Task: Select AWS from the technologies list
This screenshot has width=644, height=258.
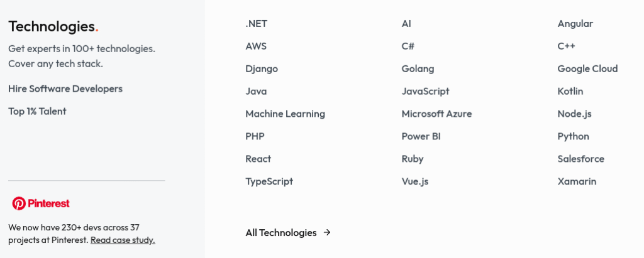Action: [x=256, y=46]
